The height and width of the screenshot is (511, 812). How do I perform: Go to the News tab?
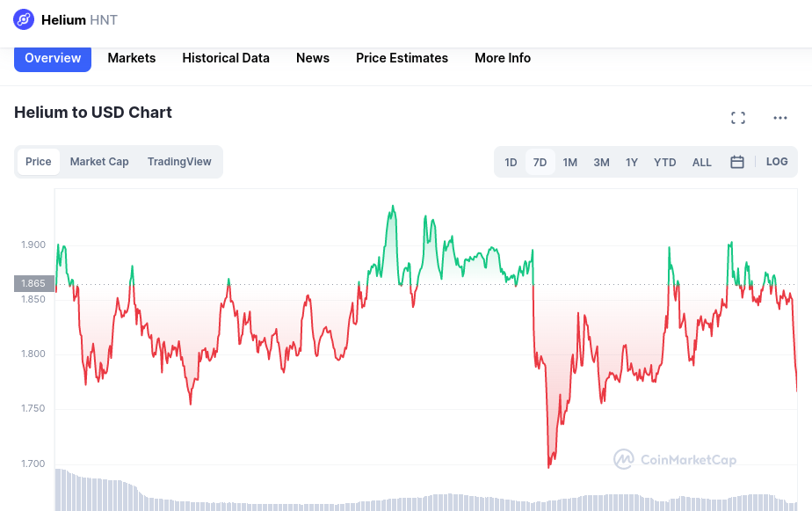(313, 58)
